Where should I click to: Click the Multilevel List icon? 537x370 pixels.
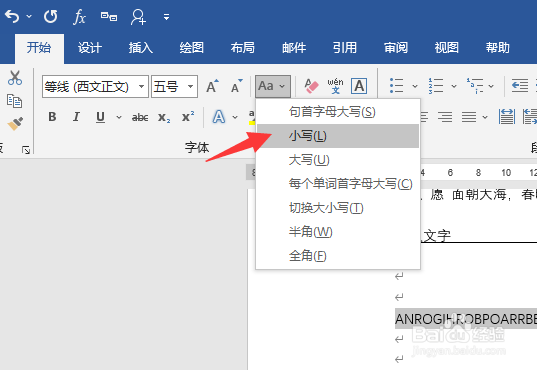click(x=475, y=86)
